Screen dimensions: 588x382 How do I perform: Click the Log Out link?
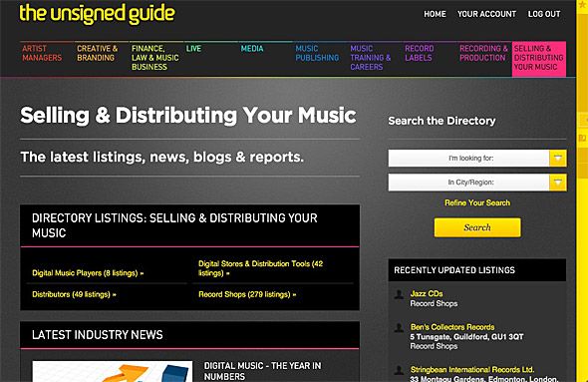pyautogui.click(x=544, y=14)
